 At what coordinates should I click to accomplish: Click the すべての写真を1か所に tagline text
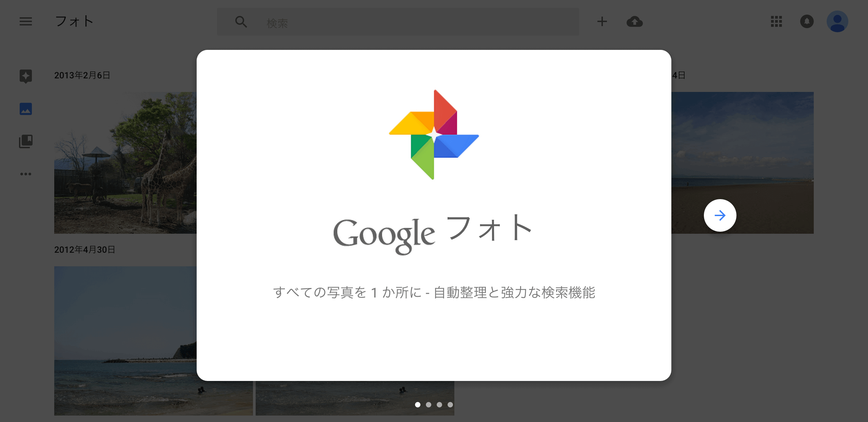click(x=434, y=292)
